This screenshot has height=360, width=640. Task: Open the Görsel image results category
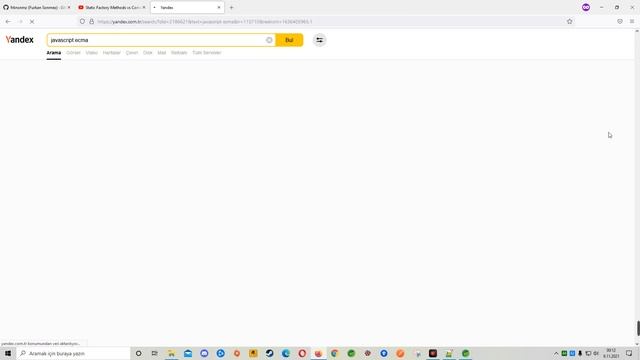point(73,53)
